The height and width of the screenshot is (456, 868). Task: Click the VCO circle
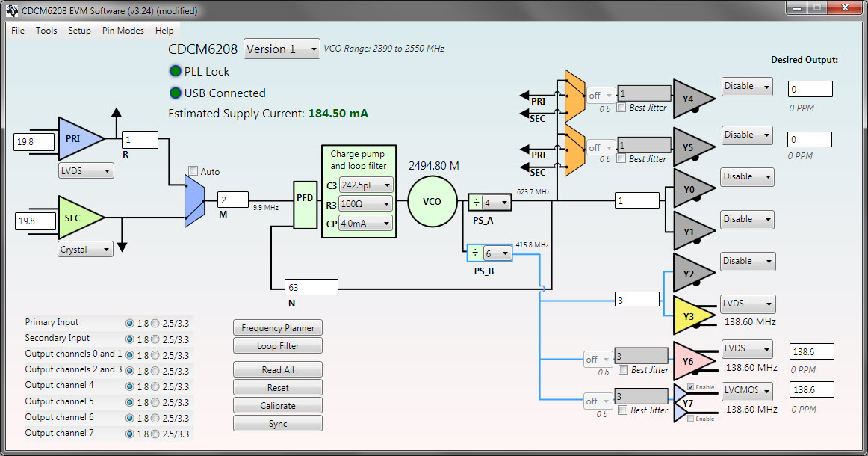(x=433, y=202)
